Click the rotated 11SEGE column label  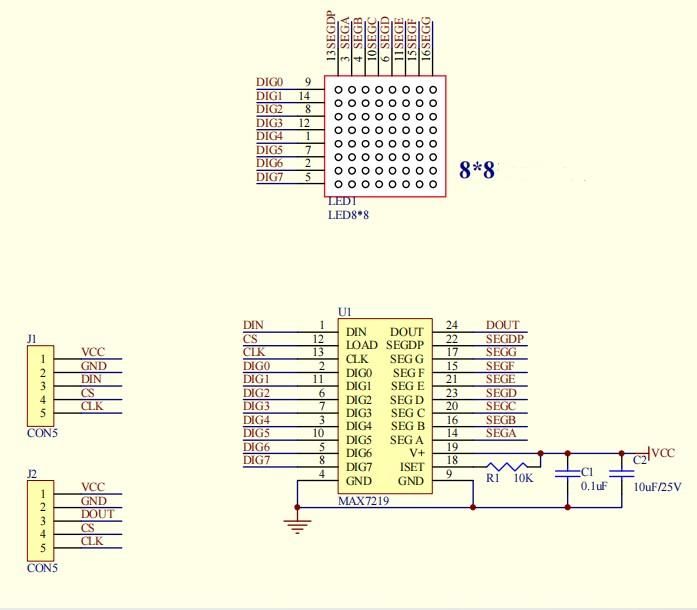398,39
